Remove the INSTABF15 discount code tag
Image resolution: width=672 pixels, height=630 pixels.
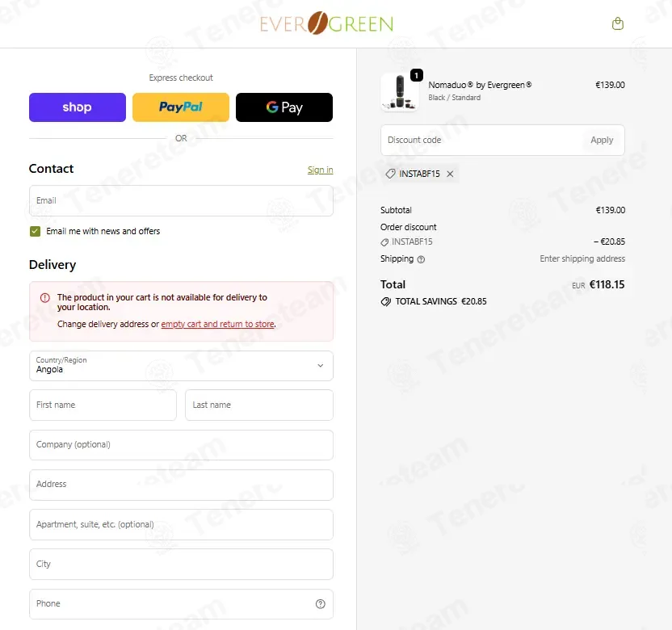point(450,174)
